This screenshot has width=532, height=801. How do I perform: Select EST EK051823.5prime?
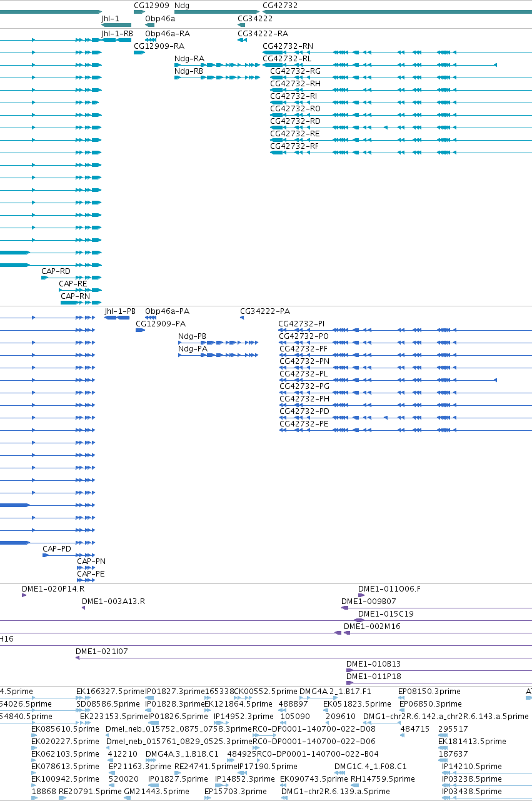click(x=357, y=704)
